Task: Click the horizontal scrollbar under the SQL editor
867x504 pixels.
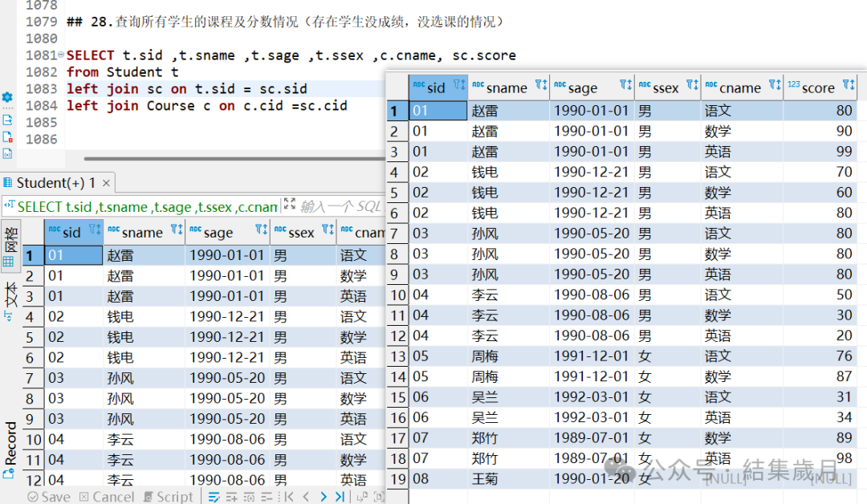Action: click(234, 159)
